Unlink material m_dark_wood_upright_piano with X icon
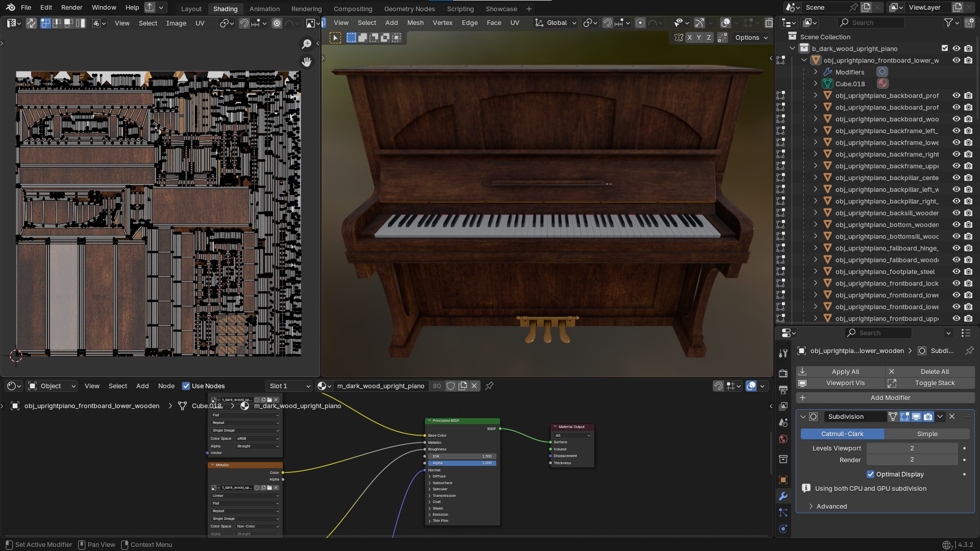980x551 pixels. [474, 386]
